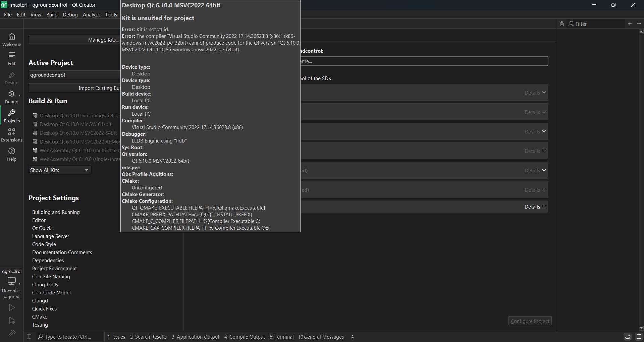Run the project with the play icon
Screen dimensions: 644x342
coord(12,307)
